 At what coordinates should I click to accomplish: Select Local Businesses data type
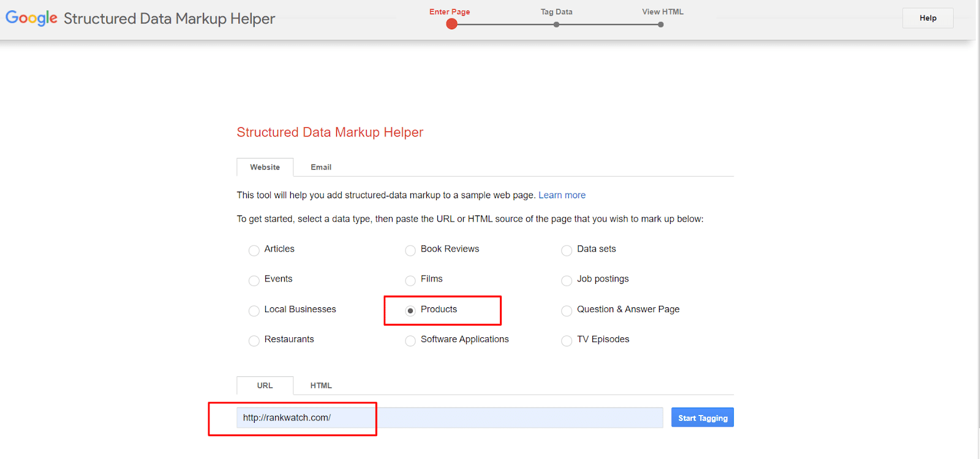click(254, 311)
